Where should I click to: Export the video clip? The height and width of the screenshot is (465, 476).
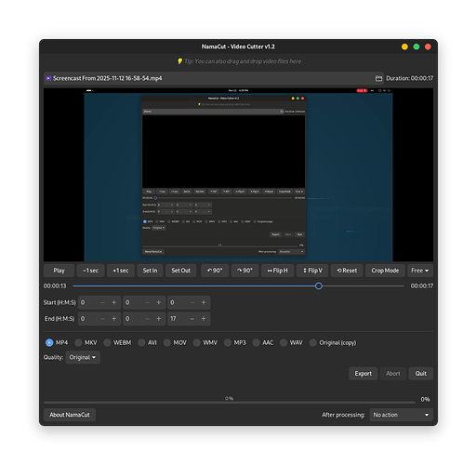click(x=363, y=374)
